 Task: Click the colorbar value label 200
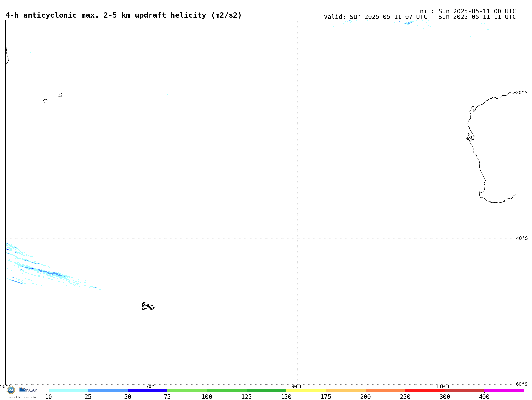click(x=366, y=397)
